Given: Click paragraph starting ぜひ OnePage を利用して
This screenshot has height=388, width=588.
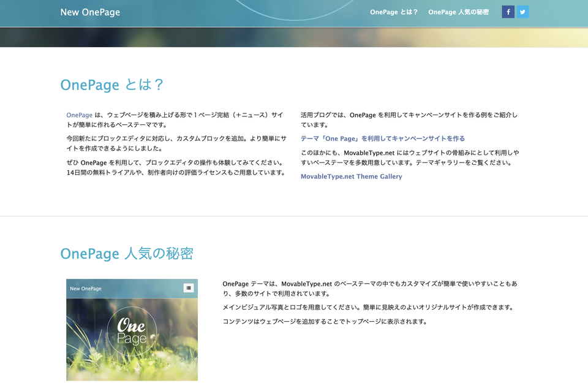Looking at the screenshot, I should [176, 167].
